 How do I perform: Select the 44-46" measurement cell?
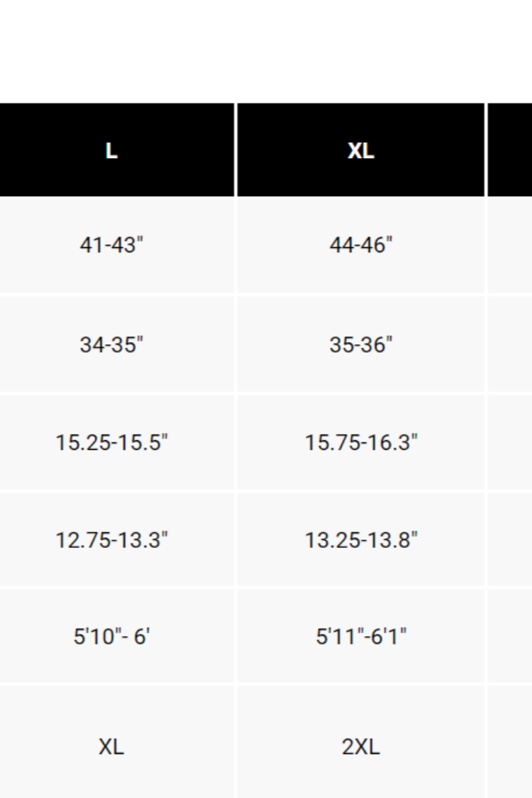361,245
